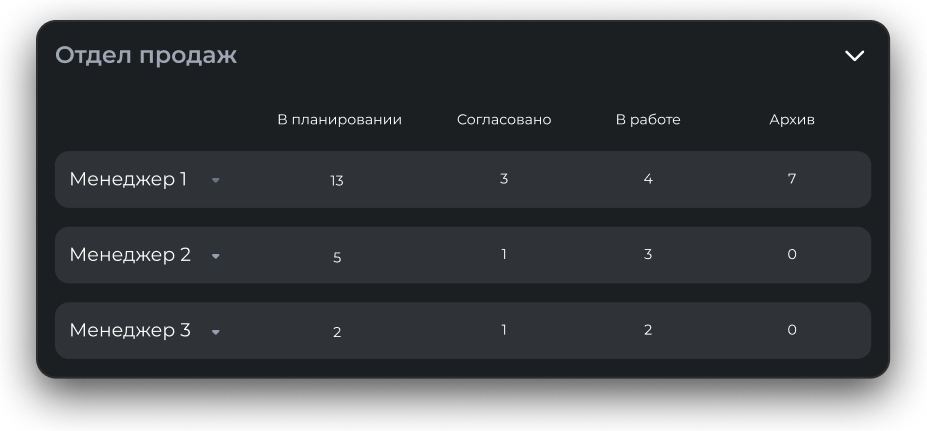Screen dimensions: 927x431
Task: Click Менеджер 1 Согласовано value 3
Action: point(504,179)
